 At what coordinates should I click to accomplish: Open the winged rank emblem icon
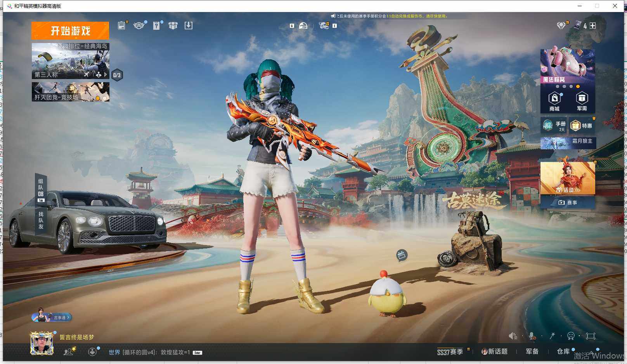point(139,26)
